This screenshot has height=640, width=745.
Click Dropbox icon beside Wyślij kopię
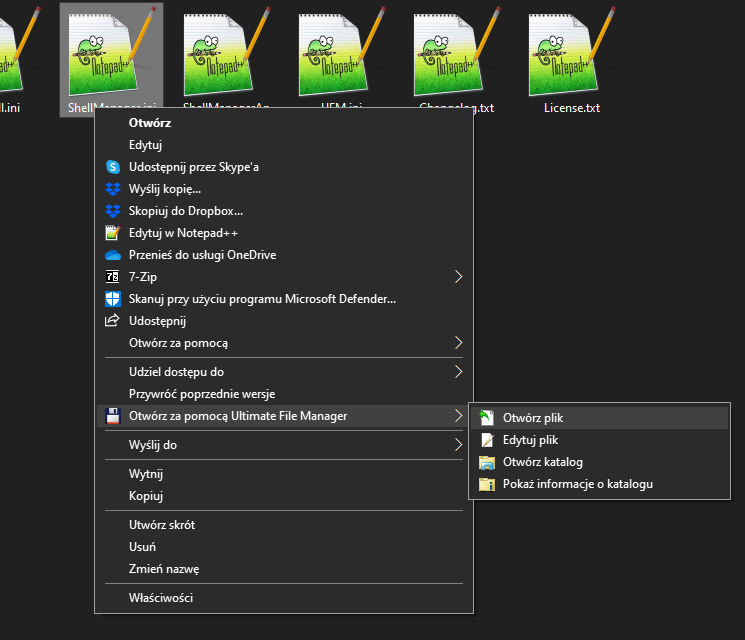[113, 189]
